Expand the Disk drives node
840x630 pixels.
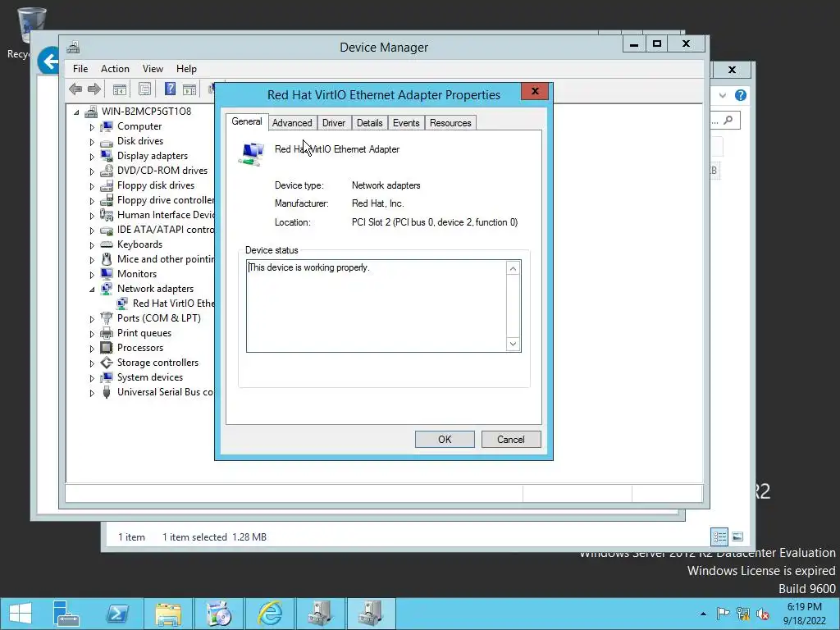pos(92,142)
